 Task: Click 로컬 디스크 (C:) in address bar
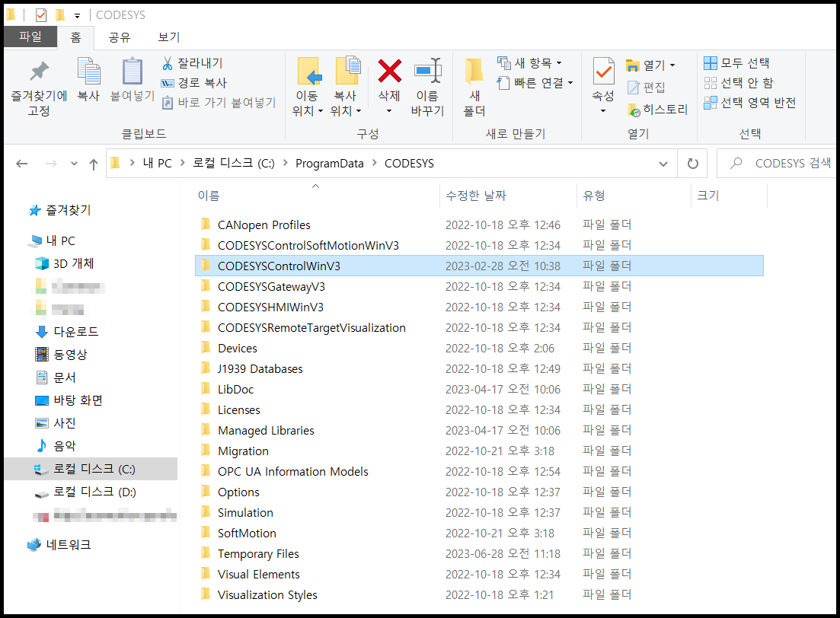(234, 164)
